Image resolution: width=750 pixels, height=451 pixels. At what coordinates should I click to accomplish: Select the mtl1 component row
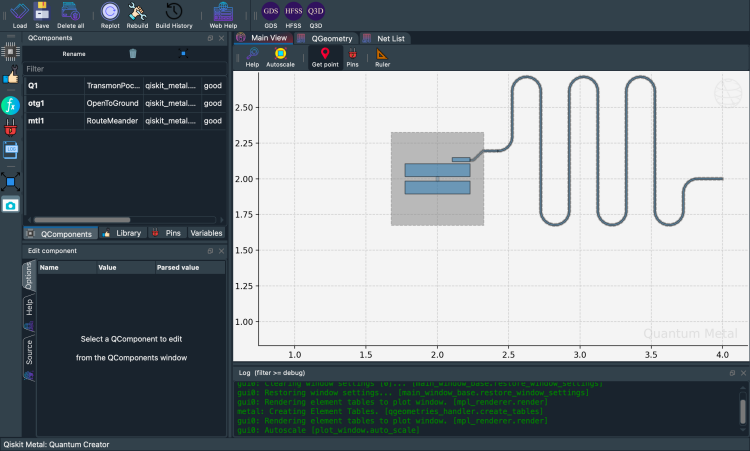[124, 121]
